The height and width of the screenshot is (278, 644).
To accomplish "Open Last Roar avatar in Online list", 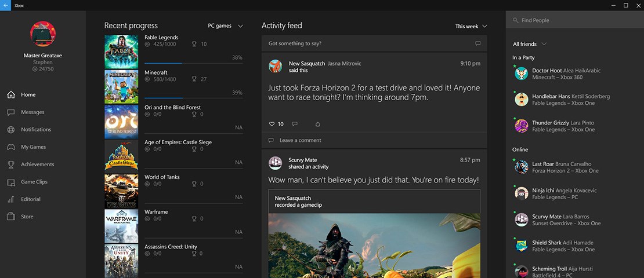I will pyautogui.click(x=521, y=167).
